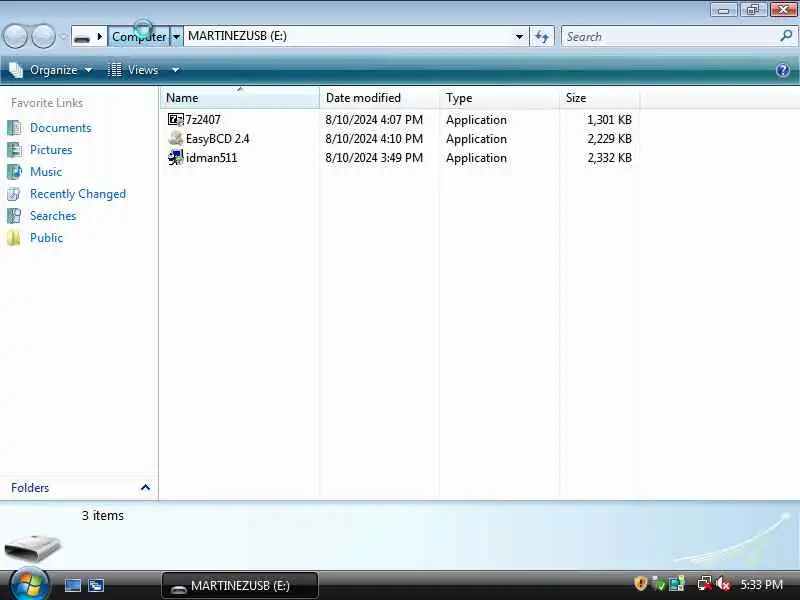800x600 pixels.
Task: Open the address bar history dropdown
Action: pos(519,36)
